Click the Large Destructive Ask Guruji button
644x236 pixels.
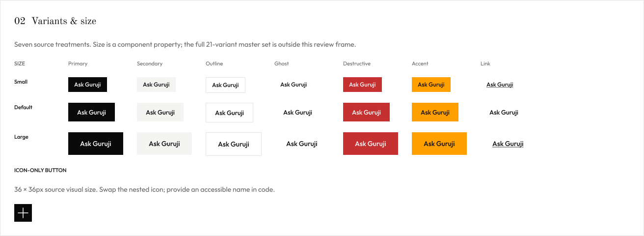(371, 144)
